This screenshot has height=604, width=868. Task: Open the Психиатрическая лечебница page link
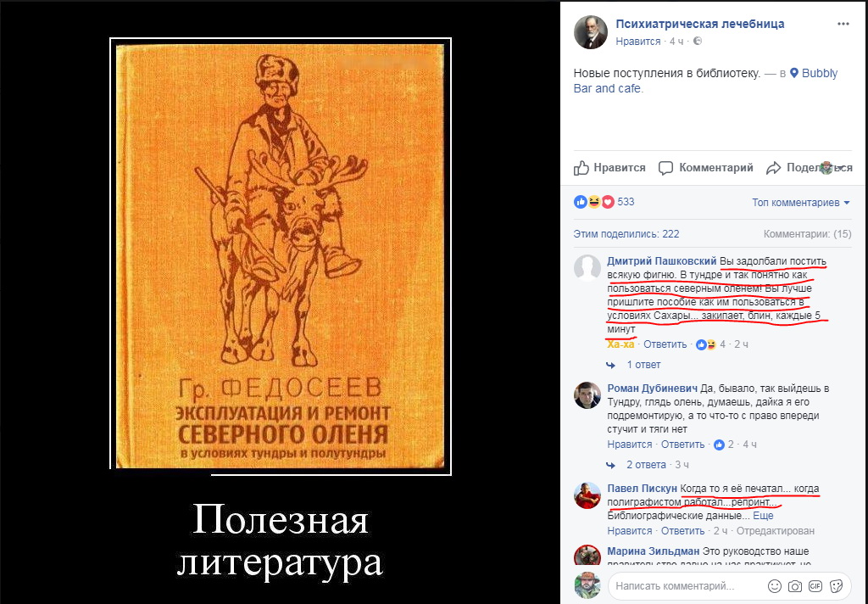pyautogui.click(x=699, y=24)
